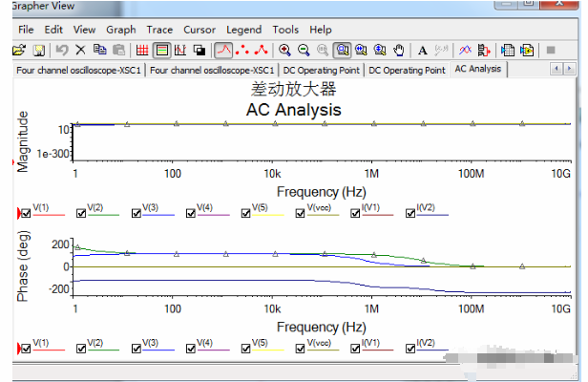Uncheck the I(V2) checkbox in phase legend
Viewport: 588px width, 382px height.
tap(410, 349)
